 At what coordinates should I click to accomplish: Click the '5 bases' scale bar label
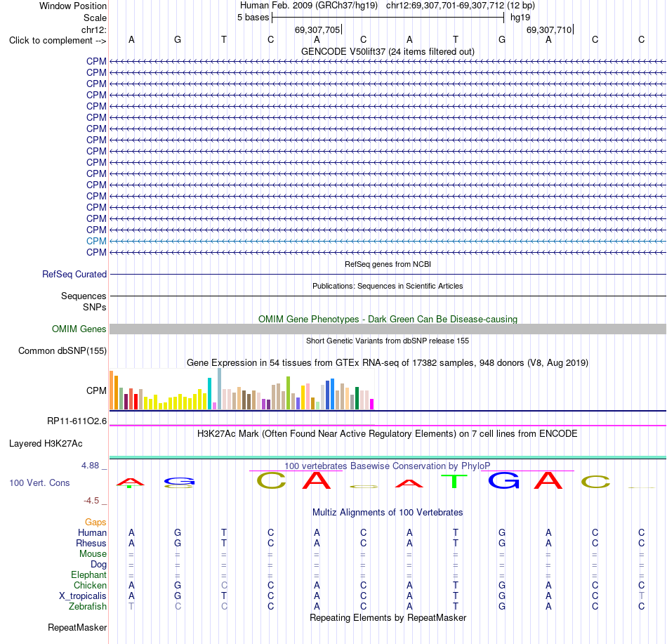click(x=253, y=18)
